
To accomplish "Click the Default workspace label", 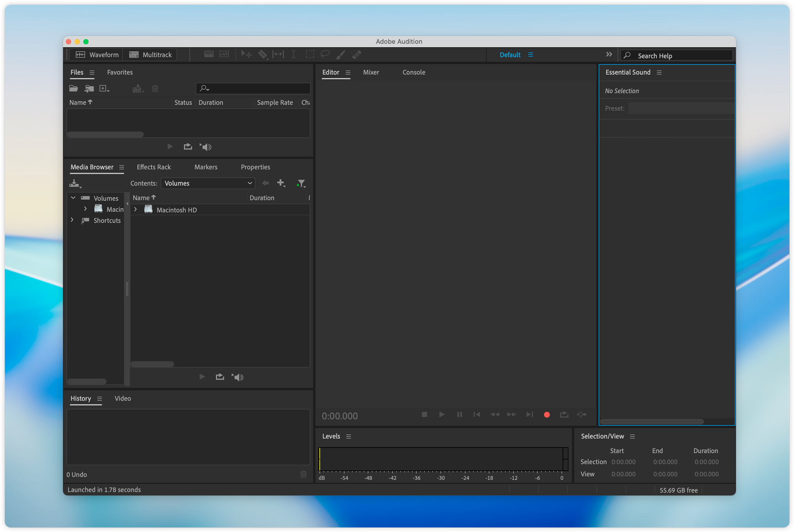I will pyautogui.click(x=509, y=55).
